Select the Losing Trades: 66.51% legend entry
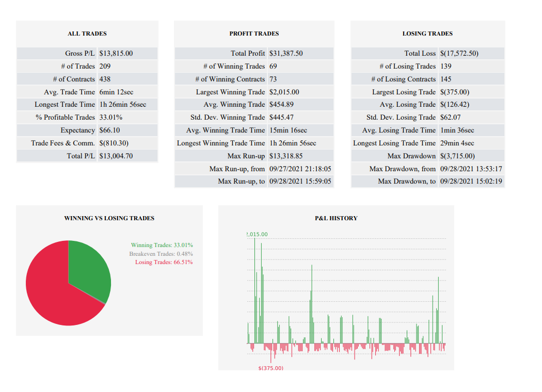 [x=164, y=262]
